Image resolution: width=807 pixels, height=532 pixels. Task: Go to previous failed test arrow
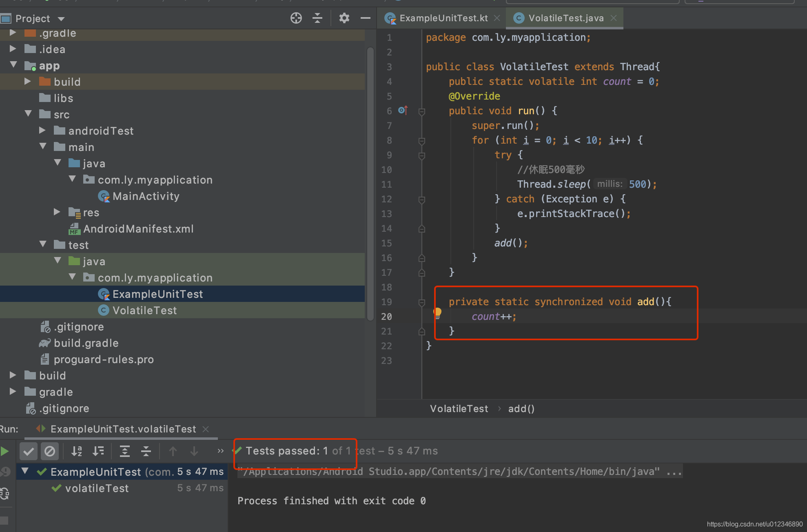coord(173,451)
